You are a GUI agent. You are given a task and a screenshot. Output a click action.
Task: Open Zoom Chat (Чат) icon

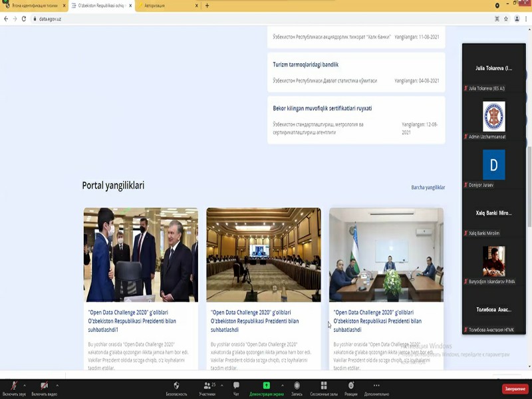236,386
